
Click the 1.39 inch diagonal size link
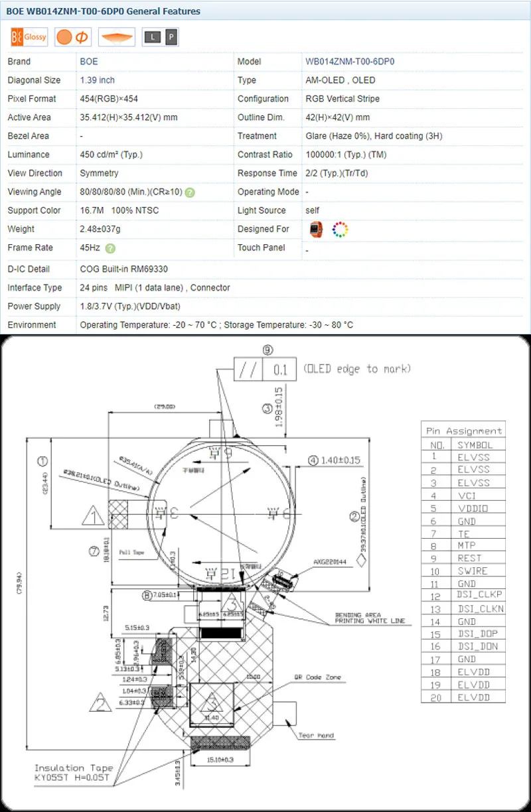pos(97,80)
